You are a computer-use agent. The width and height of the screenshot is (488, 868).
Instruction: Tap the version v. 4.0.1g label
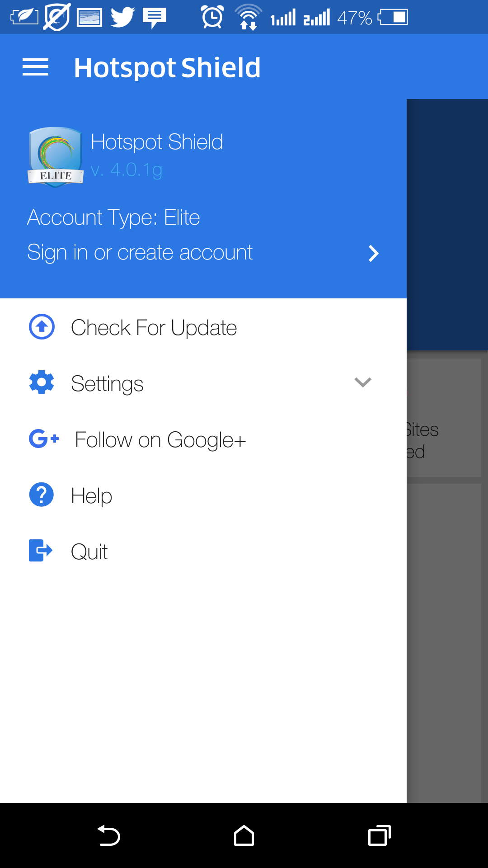pyautogui.click(x=126, y=170)
